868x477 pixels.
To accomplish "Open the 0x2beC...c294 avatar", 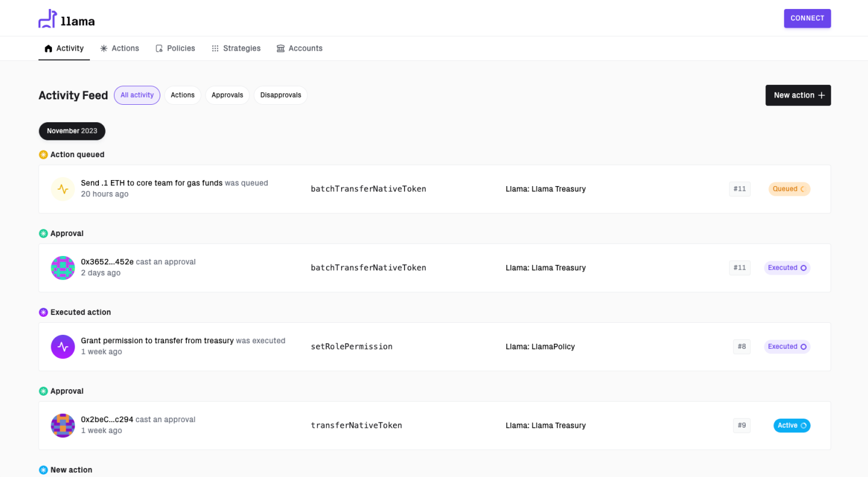I will (63, 426).
